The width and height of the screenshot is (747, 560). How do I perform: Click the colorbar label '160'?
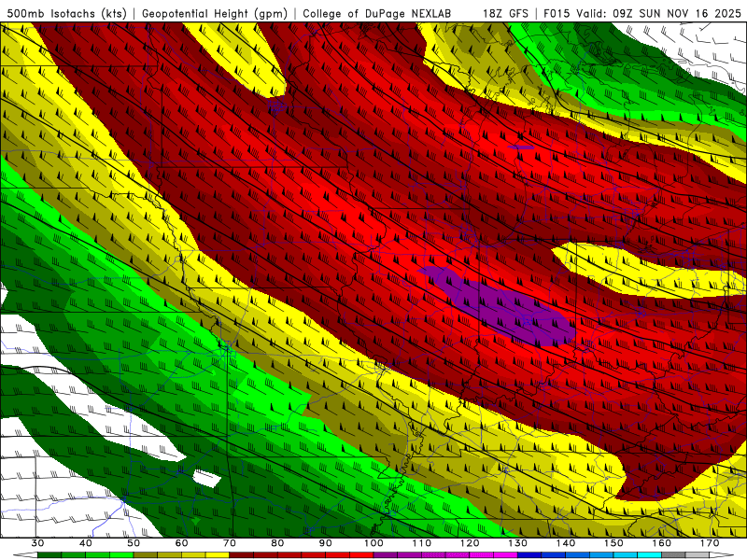pos(662,543)
